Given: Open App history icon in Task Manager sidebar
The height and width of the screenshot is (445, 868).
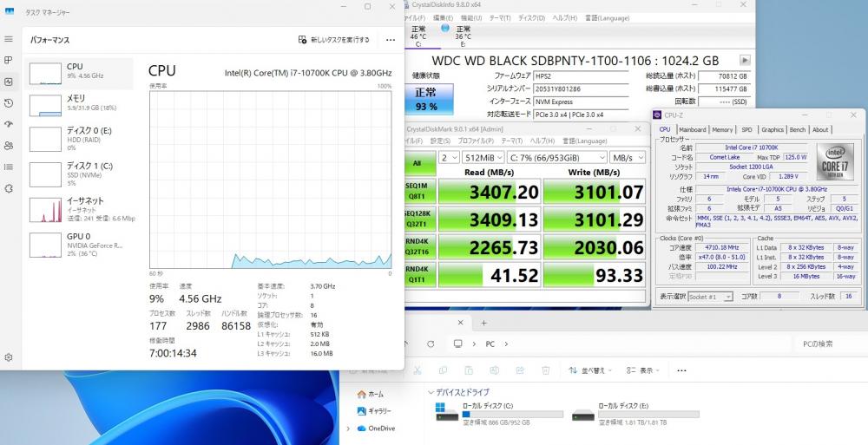Looking at the screenshot, I should click(x=9, y=103).
